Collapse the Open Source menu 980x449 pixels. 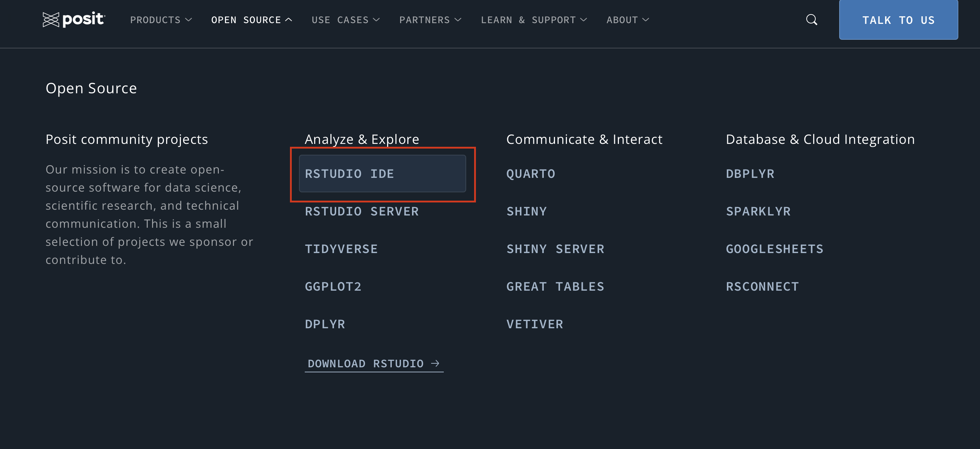[251, 20]
